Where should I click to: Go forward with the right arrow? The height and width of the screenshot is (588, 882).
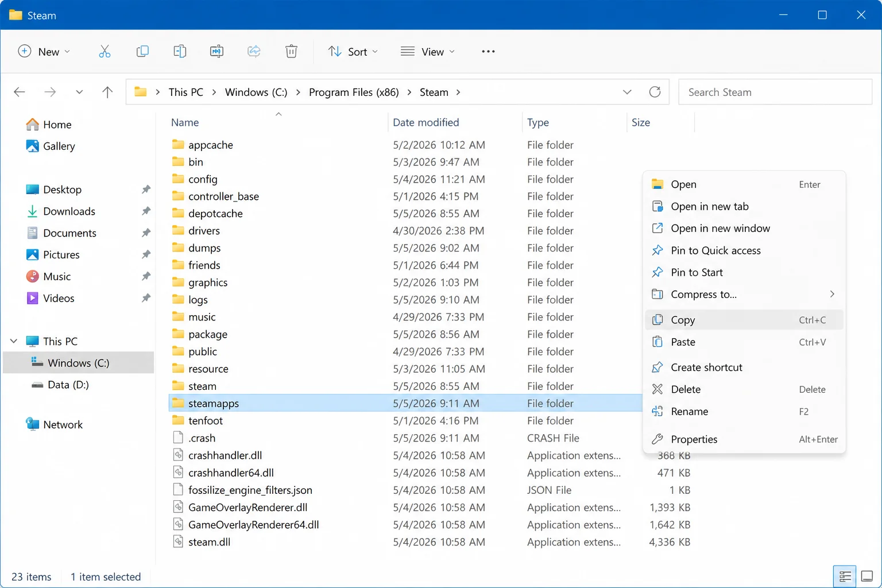51,92
